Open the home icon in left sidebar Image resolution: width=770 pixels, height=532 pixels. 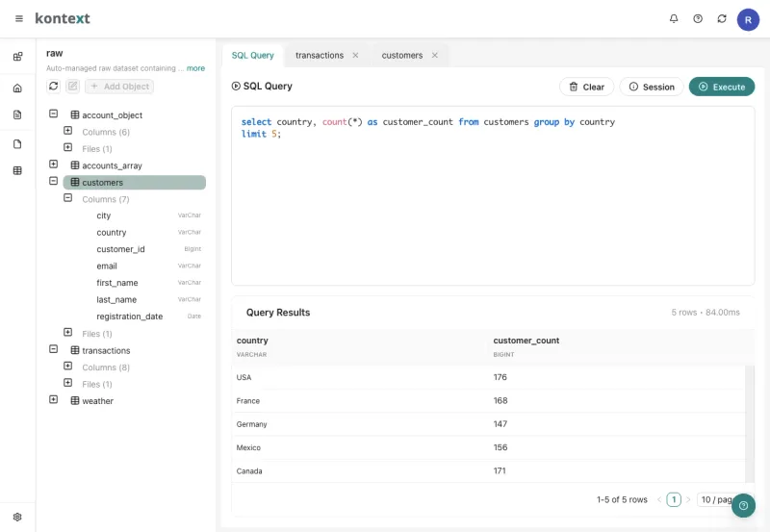(17, 89)
